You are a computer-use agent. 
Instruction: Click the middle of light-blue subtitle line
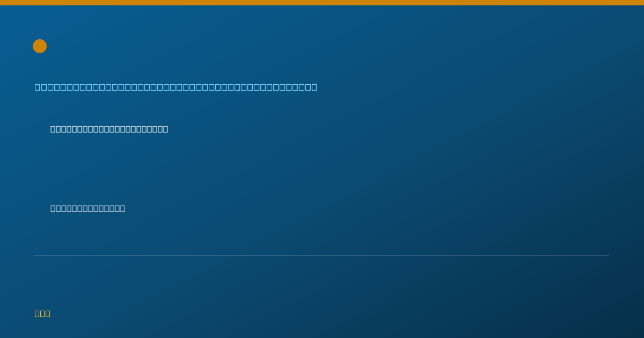click(x=176, y=87)
